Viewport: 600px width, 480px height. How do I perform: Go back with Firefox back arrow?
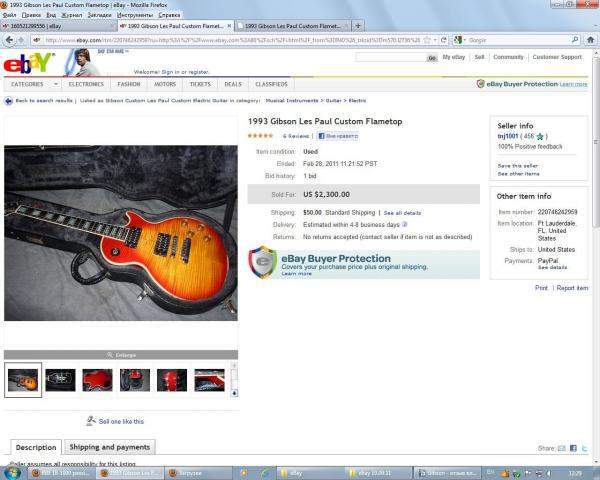click(10, 40)
